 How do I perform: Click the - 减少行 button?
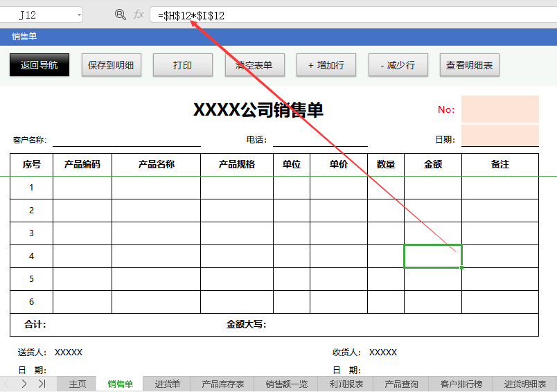coord(398,65)
